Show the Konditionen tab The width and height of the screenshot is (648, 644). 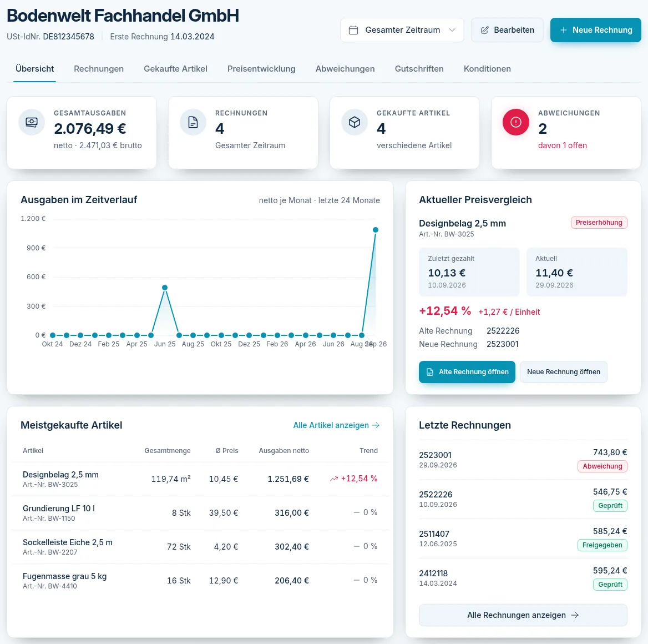487,69
